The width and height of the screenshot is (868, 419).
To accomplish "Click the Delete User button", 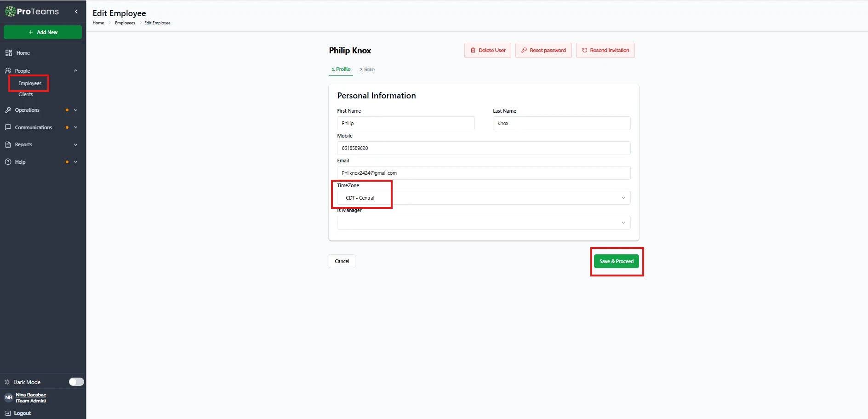I will [487, 51].
